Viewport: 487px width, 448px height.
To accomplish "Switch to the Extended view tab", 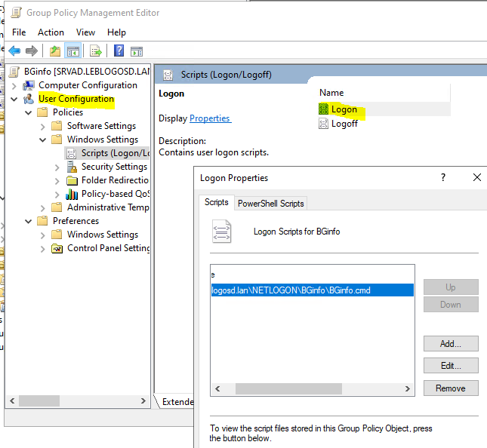I will (177, 402).
